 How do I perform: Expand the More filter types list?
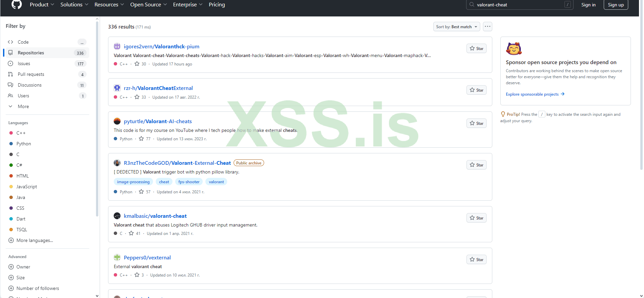point(47,106)
